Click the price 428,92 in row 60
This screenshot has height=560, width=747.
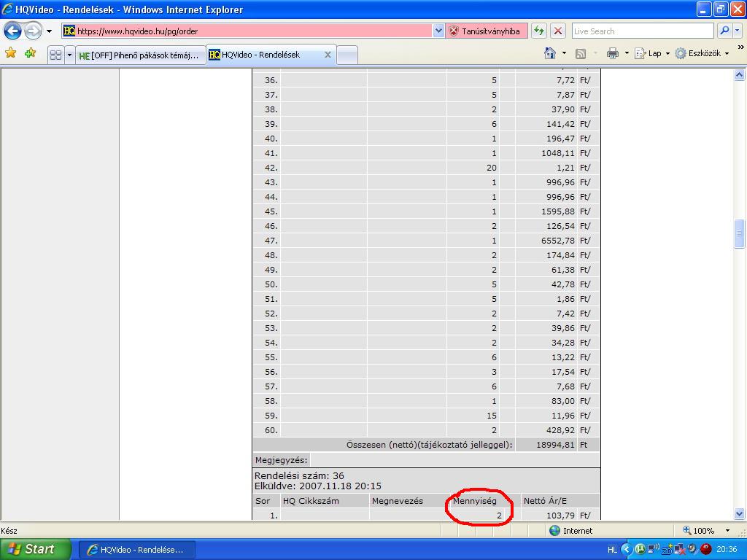pyautogui.click(x=560, y=430)
